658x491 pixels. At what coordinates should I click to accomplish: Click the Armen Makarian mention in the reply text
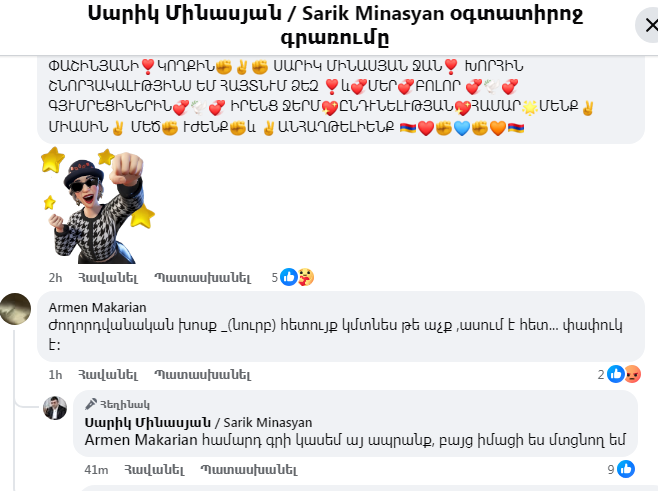[x=141, y=440]
